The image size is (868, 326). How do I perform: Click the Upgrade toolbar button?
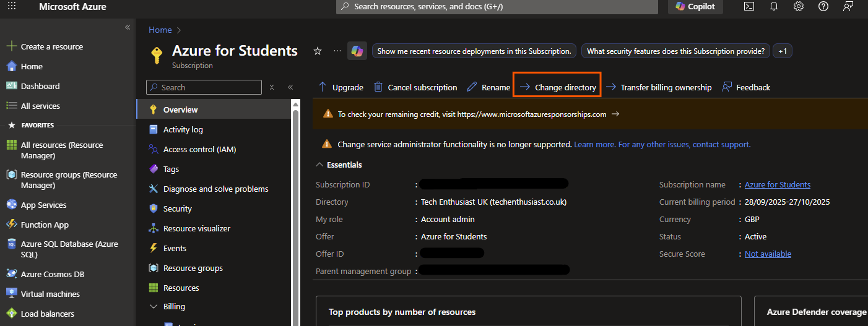pyautogui.click(x=341, y=87)
